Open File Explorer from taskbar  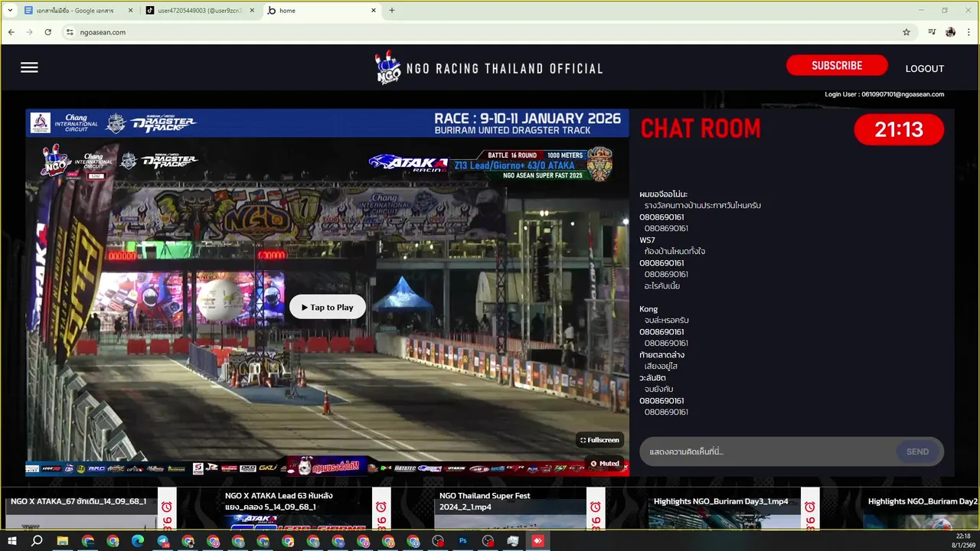coord(63,541)
